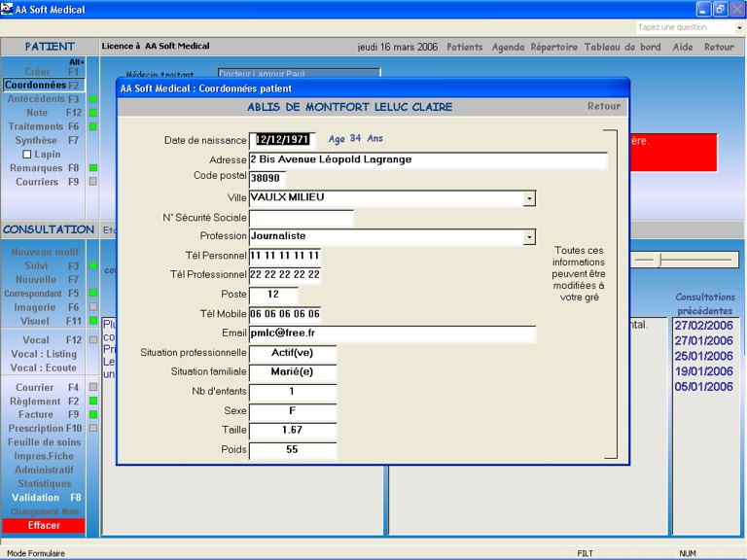Toggle the green indicator next to Règlement

(x=93, y=401)
